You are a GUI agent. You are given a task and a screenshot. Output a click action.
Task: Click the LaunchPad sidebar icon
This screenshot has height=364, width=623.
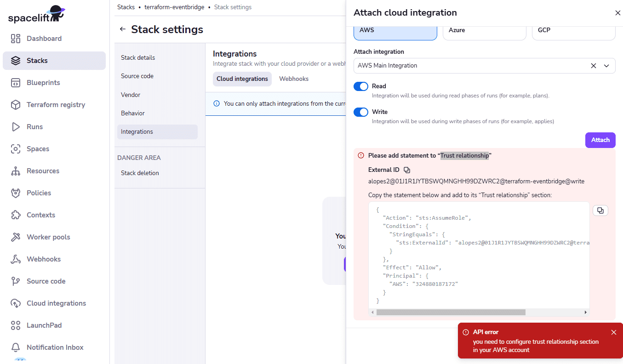(x=16, y=325)
